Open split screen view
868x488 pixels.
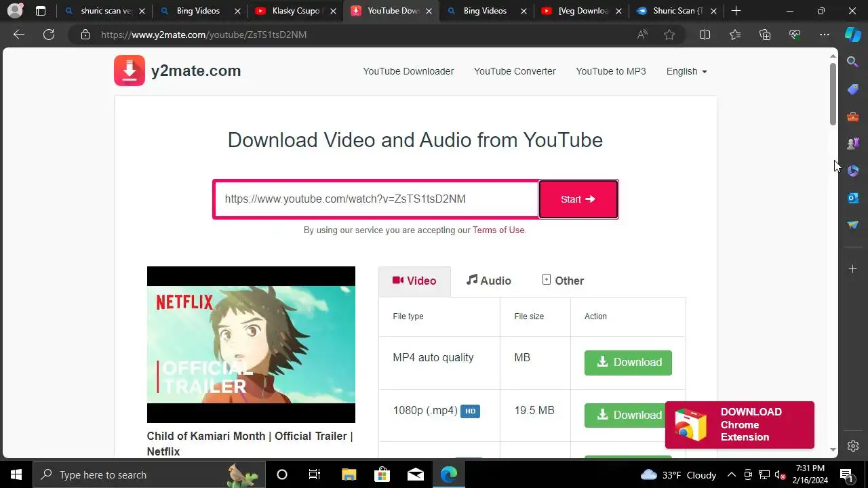pyautogui.click(x=705, y=35)
